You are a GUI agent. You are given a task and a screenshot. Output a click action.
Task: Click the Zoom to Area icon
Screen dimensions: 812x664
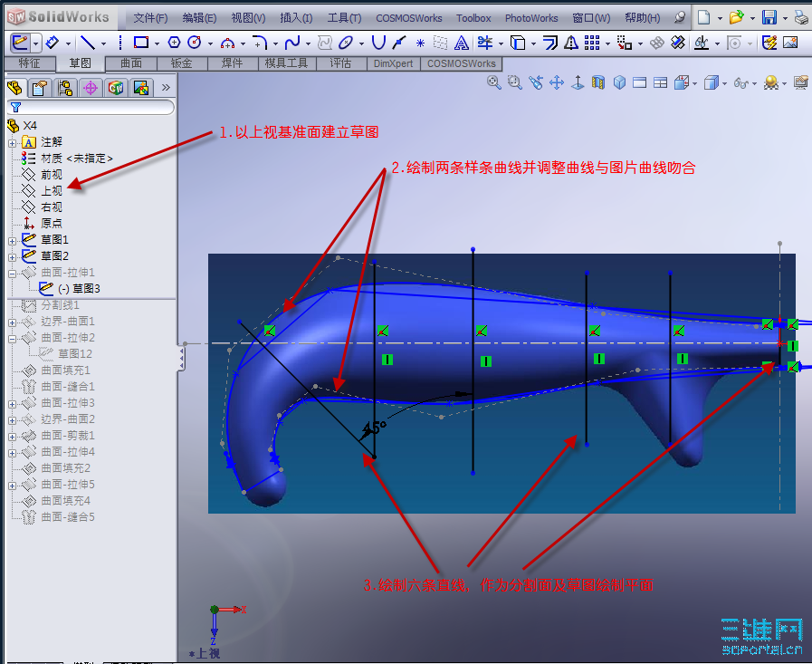(x=515, y=82)
